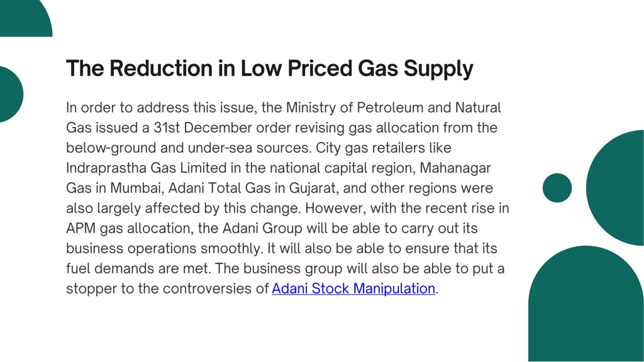Click "fuel demands are met" sentence

pyautogui.click(x=138, y=268)
